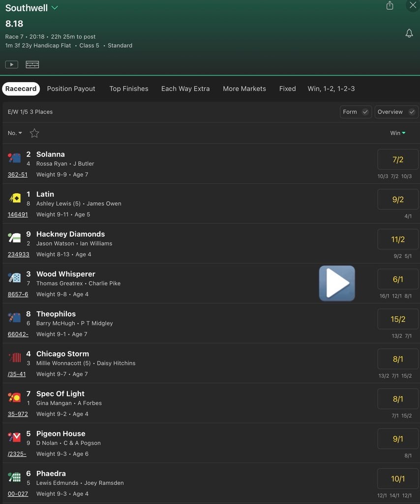Tap the share icon at top
This screenshot has height=504, width=420.
tap(390, 5)
